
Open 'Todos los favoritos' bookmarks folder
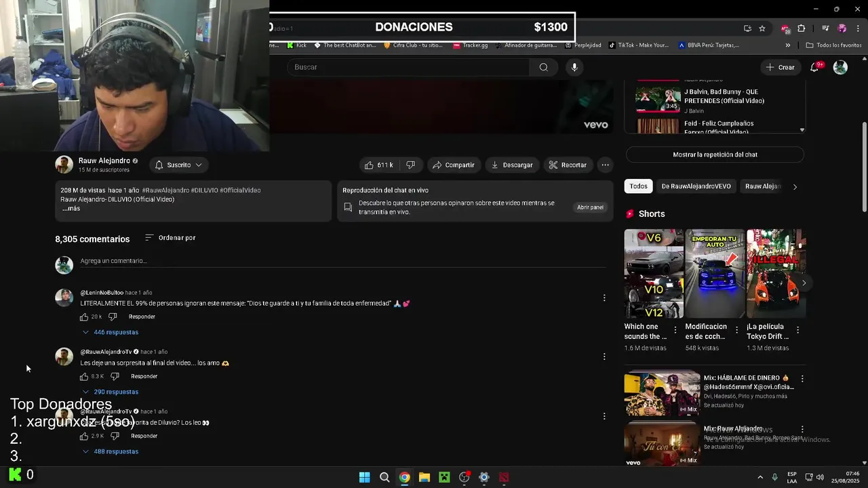click(x=833, y=45)
